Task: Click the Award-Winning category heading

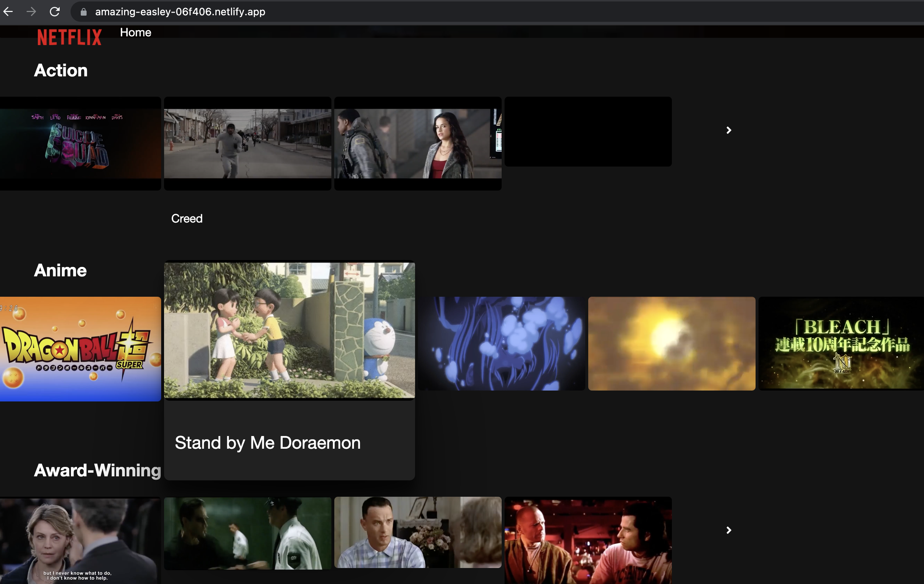Action: (97, 471)
